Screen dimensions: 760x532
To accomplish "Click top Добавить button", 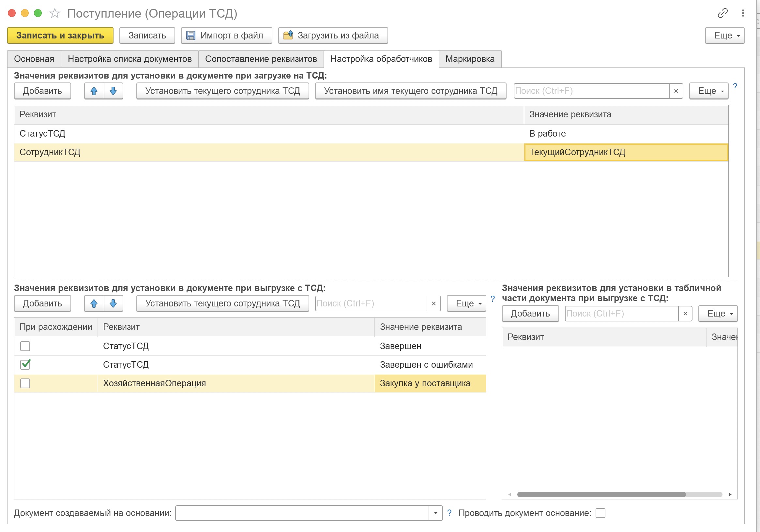I will tap(42, 91).
